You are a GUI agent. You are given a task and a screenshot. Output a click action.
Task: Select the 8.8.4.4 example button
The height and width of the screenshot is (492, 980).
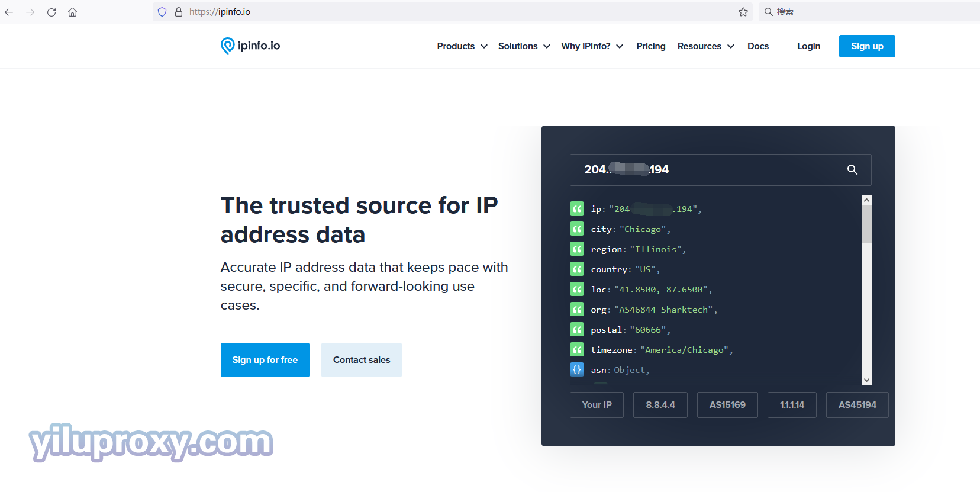[x=660, y=405]
